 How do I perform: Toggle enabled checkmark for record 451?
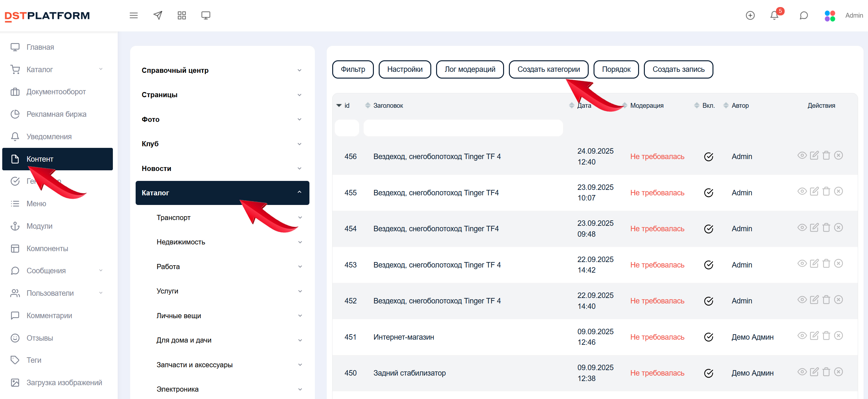tap(709, 337)
